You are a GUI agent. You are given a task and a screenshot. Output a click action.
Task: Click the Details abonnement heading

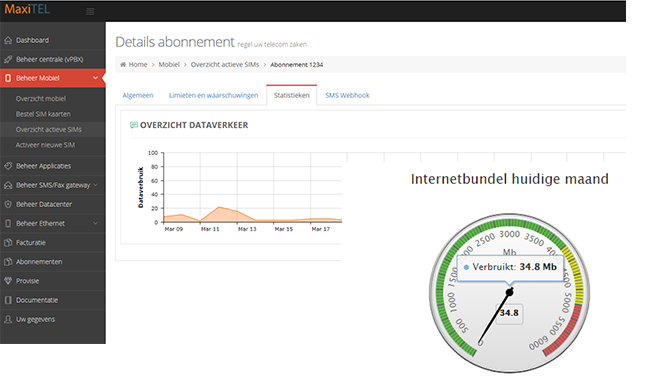tap(175, 42)
